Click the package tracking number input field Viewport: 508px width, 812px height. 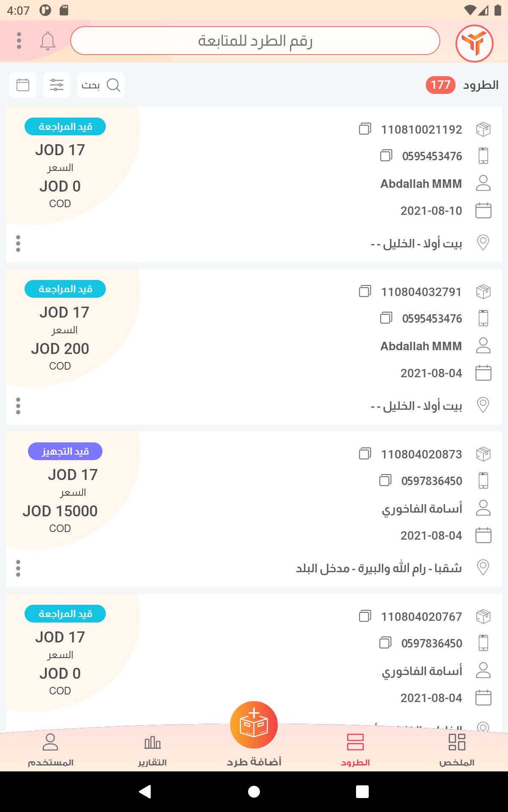pyautogui.click(x=255, y=41)
